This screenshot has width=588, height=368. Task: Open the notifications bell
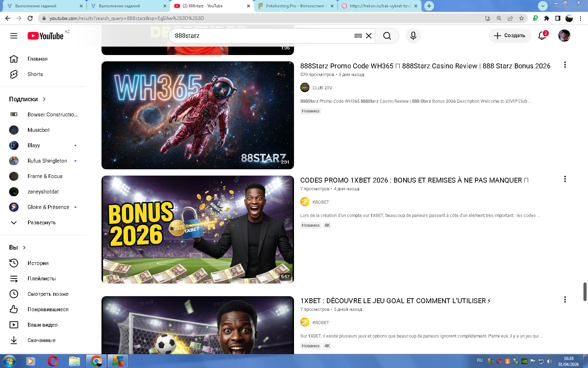542,36
